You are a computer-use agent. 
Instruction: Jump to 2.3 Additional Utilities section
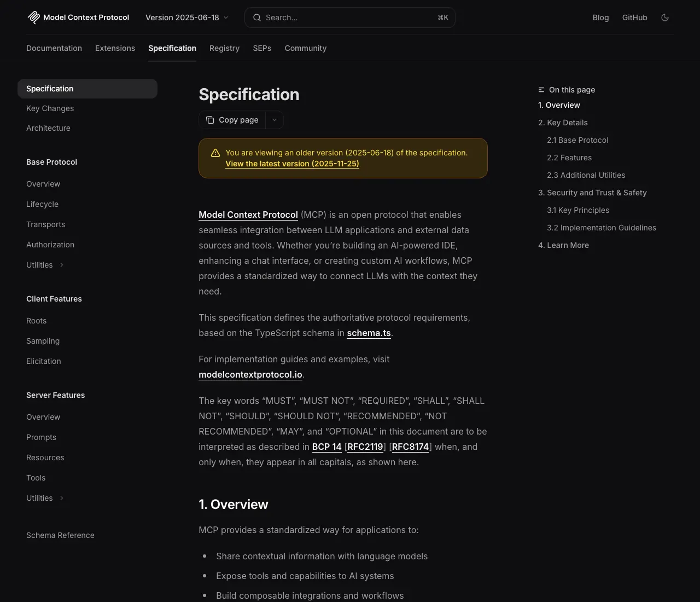586,175
